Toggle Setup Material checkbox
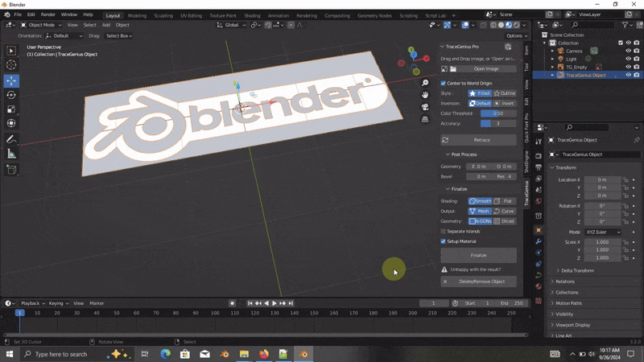Screen dimensions: 644x362 pos(444,241)
